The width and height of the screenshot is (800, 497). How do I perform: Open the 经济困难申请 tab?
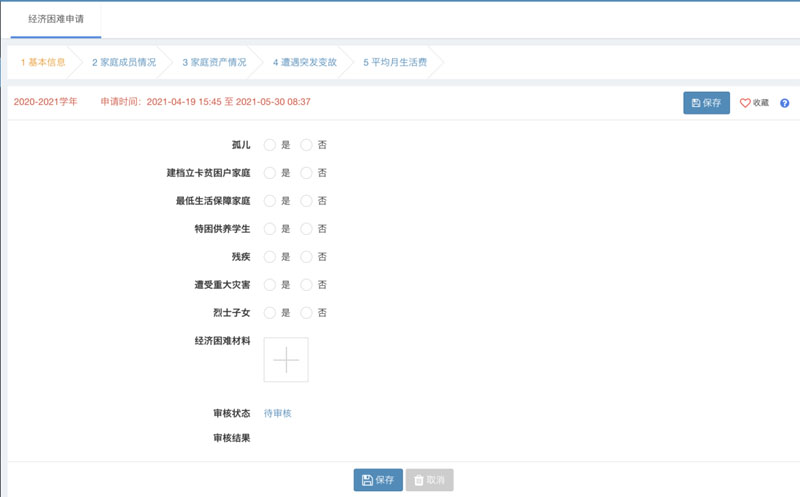56,18
